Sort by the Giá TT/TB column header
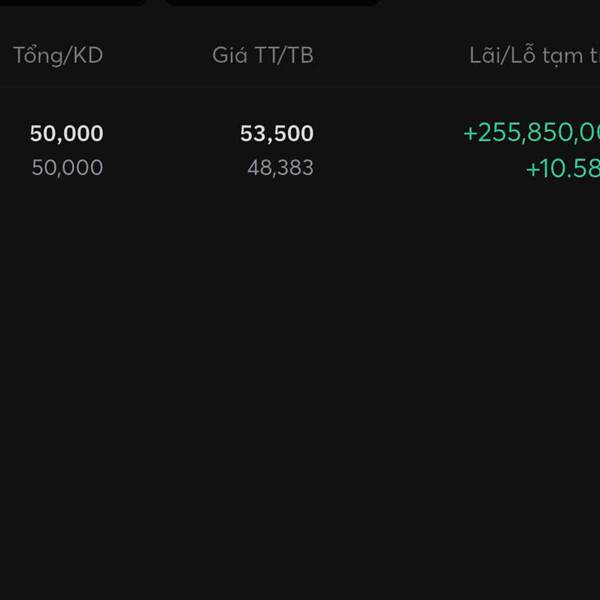600x600 pixels. tap(263, 55)
